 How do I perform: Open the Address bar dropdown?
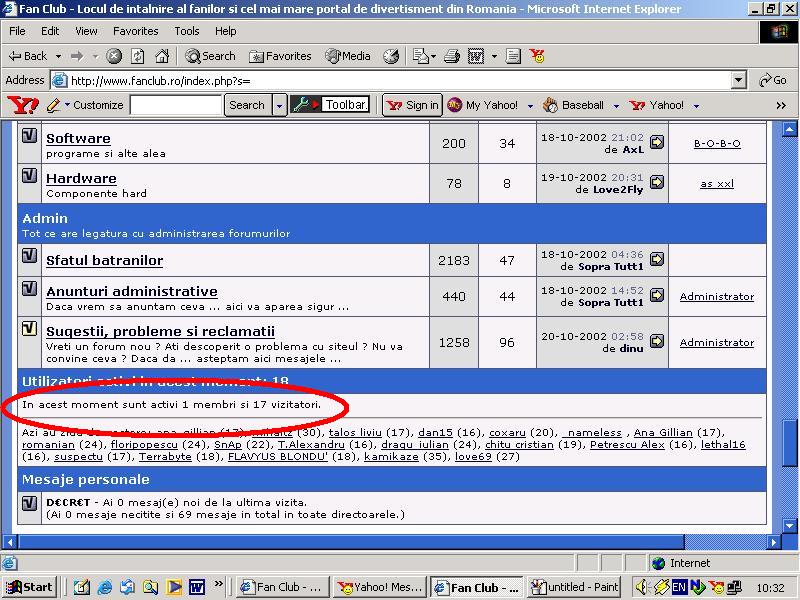[738, 80]
